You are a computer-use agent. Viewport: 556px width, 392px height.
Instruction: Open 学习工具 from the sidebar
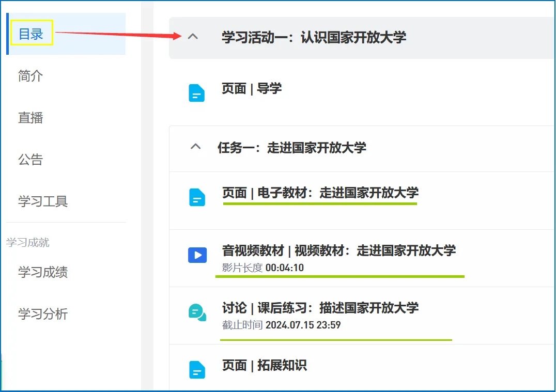coord(43,201)
